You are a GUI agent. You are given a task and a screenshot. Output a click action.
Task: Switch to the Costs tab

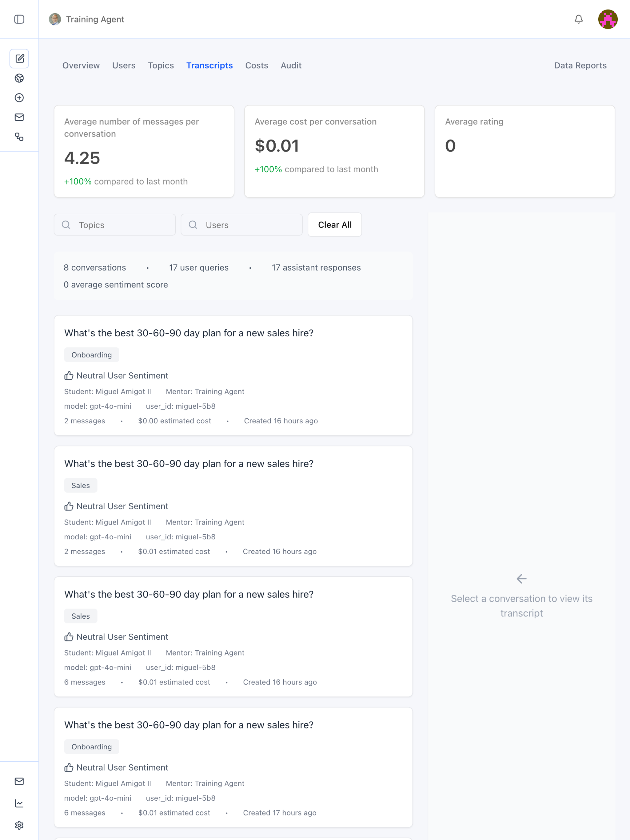[x=257, y=65]
